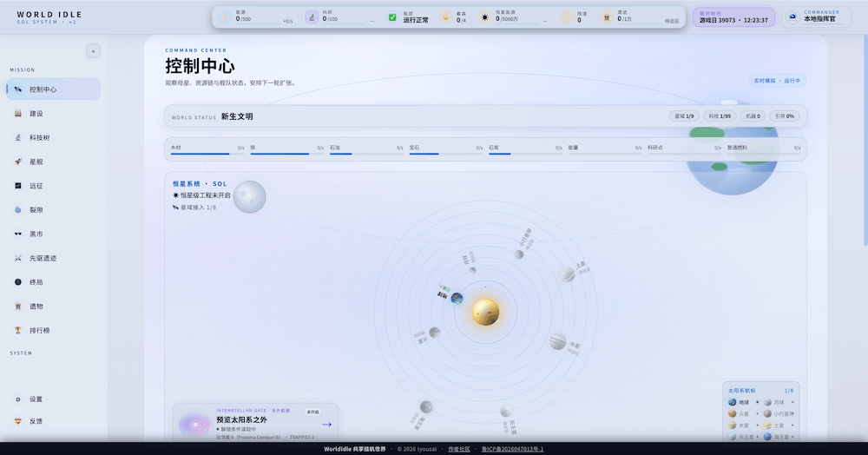Click the 木材 resource progress bar

207,154
